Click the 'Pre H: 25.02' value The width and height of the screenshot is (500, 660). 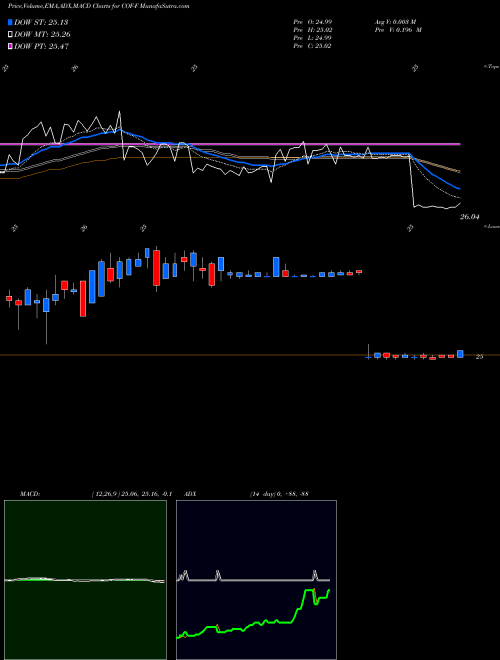tap(312, 30)
